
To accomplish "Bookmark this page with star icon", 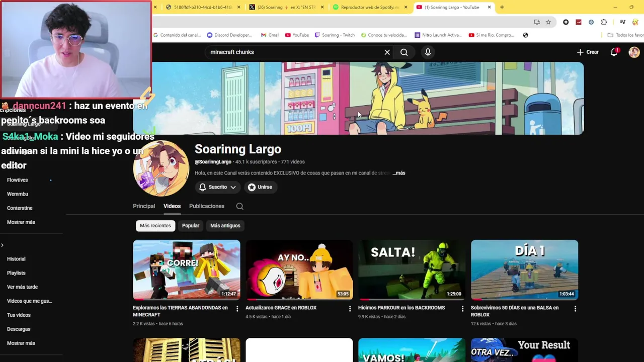I will point(548,22).
